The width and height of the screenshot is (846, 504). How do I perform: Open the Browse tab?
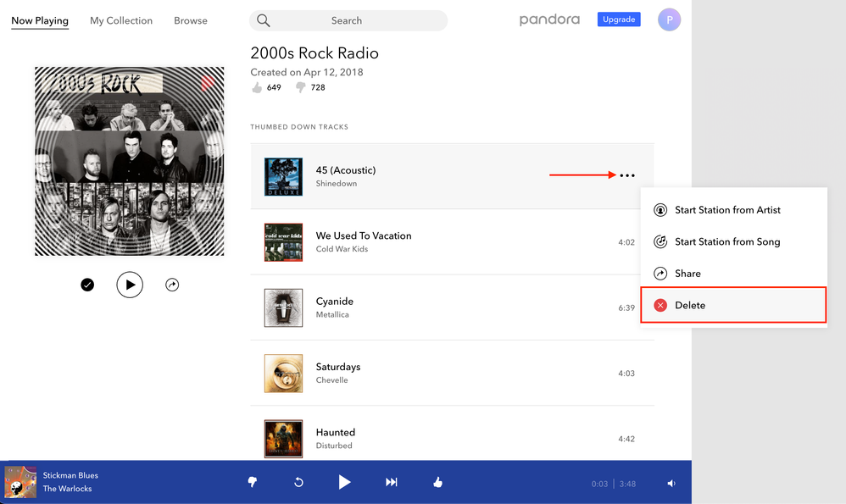click(x=191, y=20)
